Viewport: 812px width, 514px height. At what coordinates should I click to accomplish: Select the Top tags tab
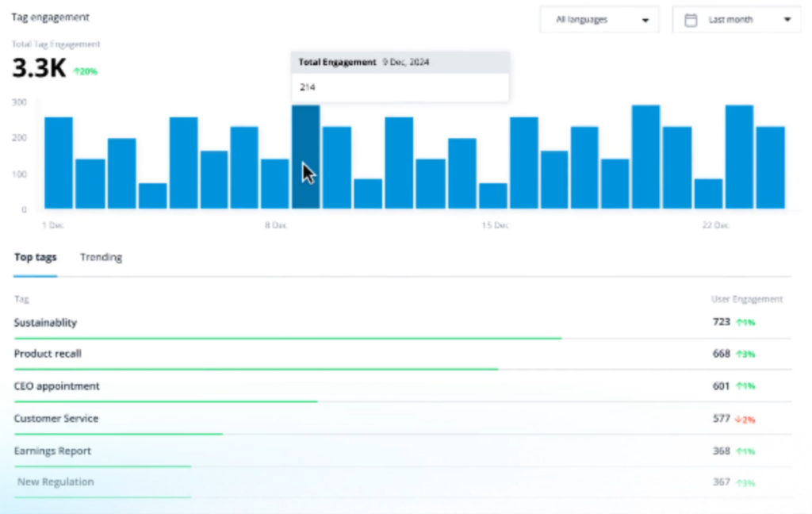pyautogui.click(x=36, y=258)
